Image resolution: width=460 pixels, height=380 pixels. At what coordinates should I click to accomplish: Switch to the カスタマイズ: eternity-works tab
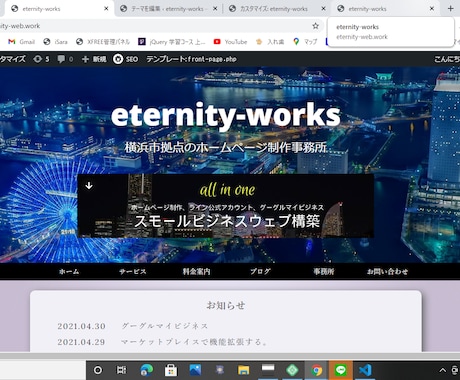(x=277, y=9)
